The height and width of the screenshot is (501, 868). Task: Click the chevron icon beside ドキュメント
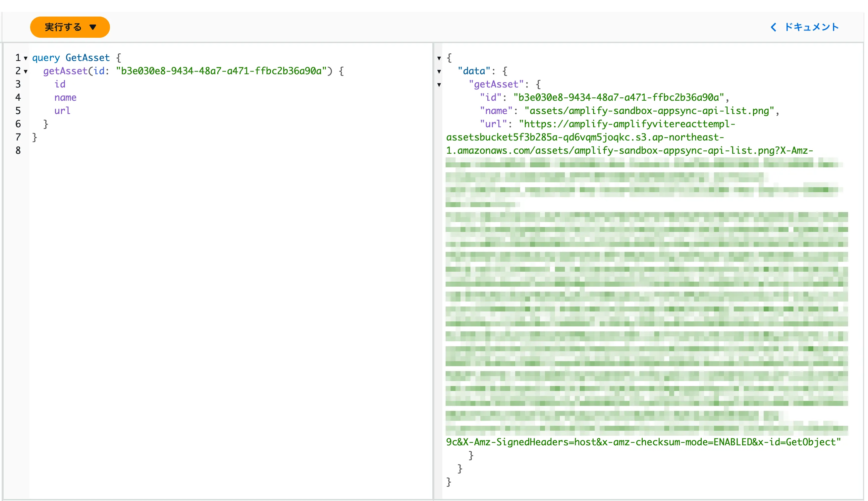[x=773, y=27]
